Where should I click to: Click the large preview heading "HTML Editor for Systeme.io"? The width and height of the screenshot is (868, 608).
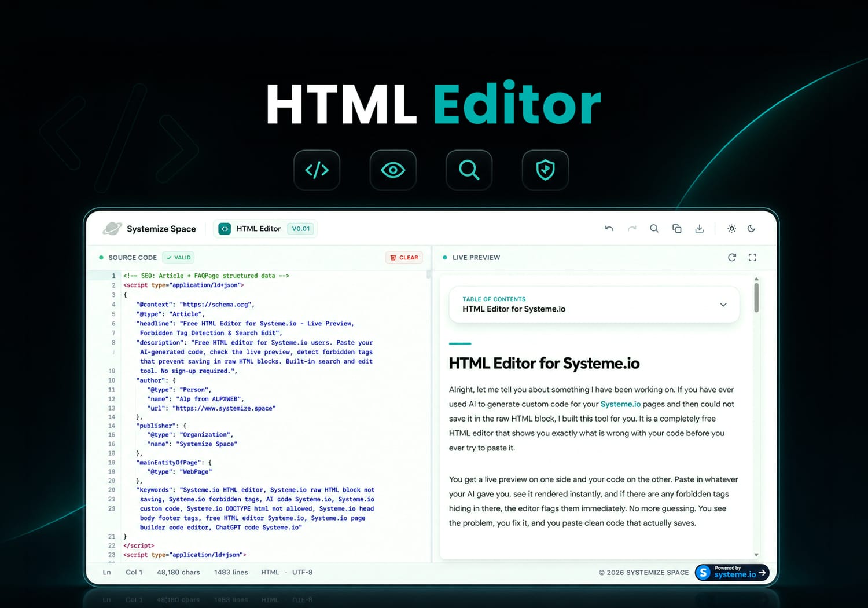[x=544, y=364]
